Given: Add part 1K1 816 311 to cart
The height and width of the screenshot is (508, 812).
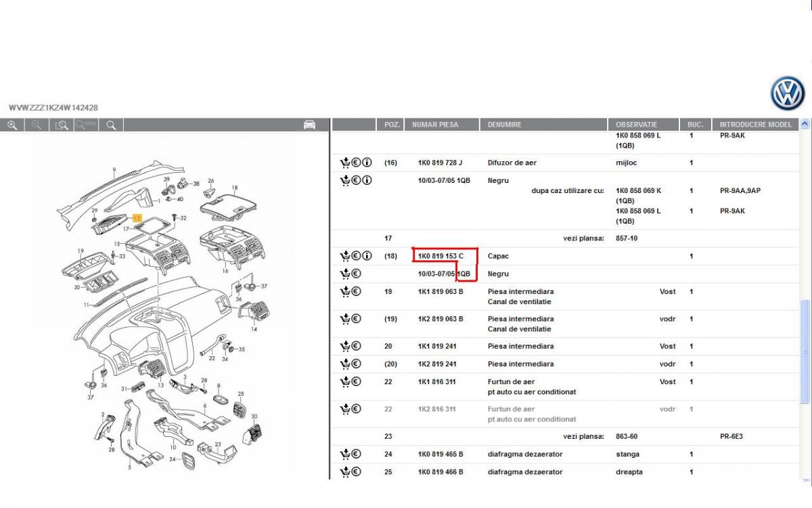Looking at the screenshot, I should [x=344, y=382].
